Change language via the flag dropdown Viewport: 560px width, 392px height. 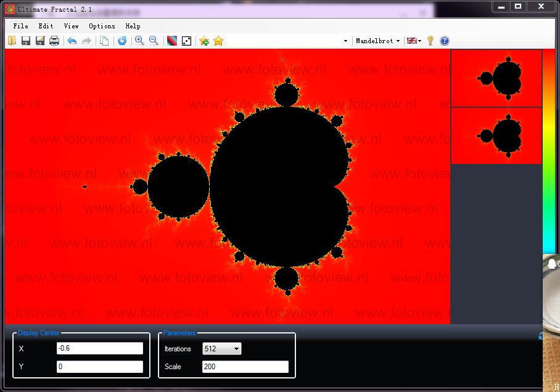click(x=414, y=41)
